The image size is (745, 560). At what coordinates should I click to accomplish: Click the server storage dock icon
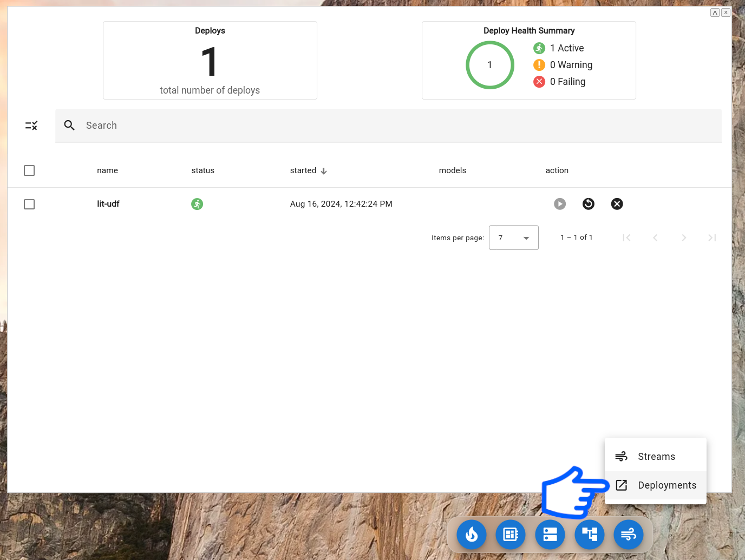click(x=550, y=535)
